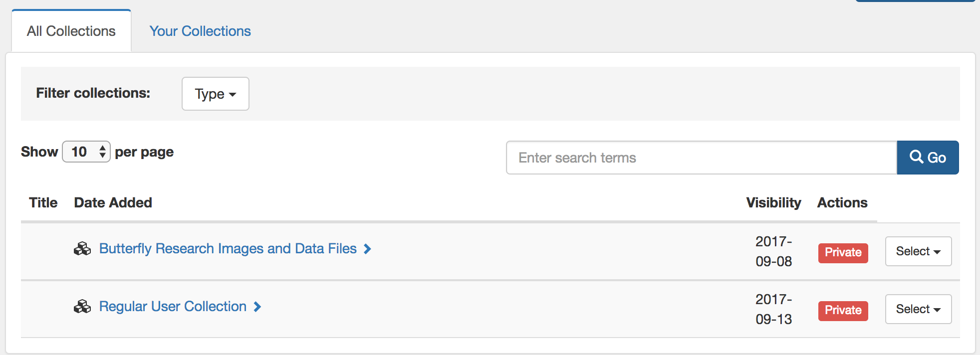
Task: Click the Private visibility badge for Regular User Collection
Action: click(842, 310)
